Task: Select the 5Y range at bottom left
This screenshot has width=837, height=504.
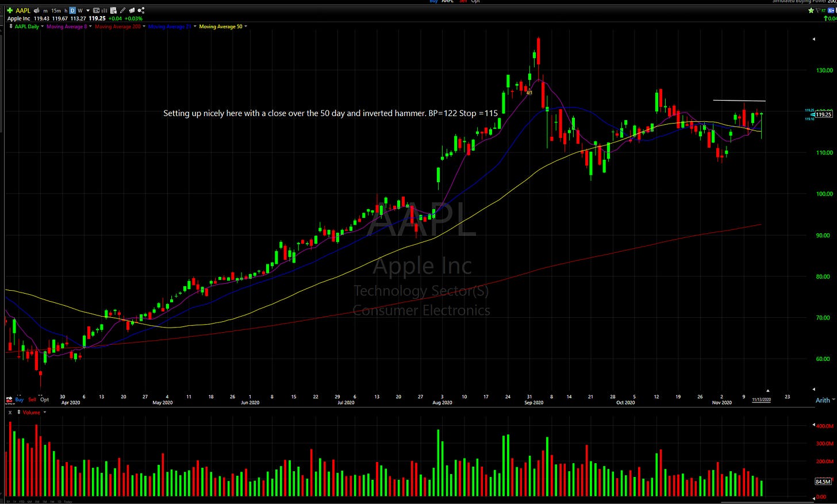Action: (7, 502)
